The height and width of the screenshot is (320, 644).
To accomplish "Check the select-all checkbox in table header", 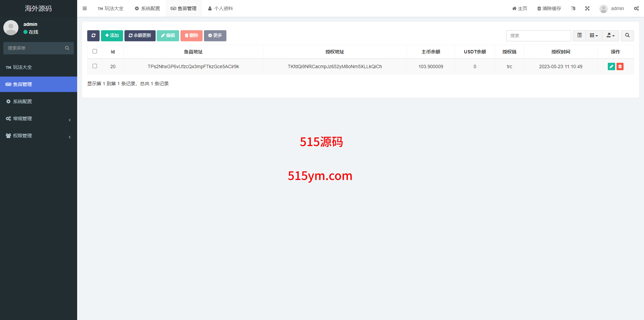I will [x=95, y=51].
